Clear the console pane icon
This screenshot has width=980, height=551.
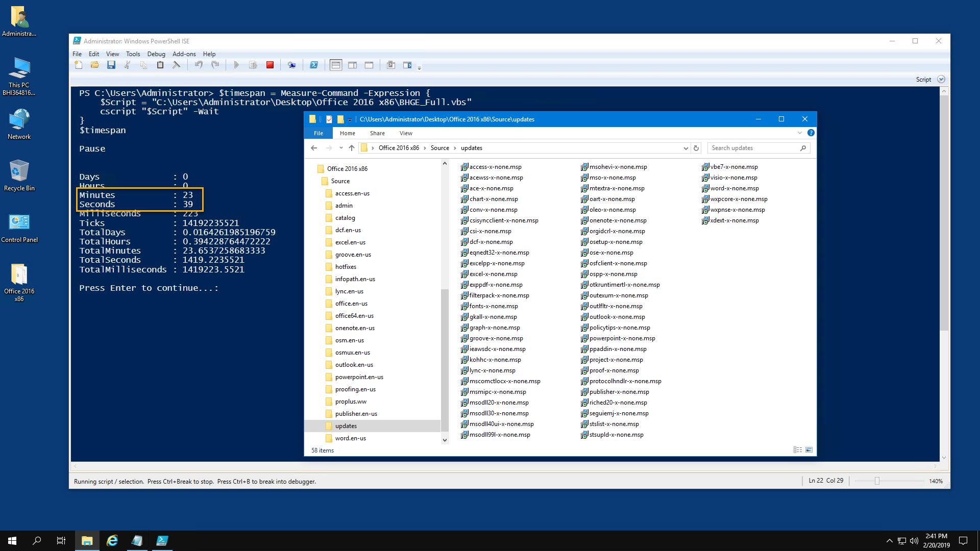point(176,65)
